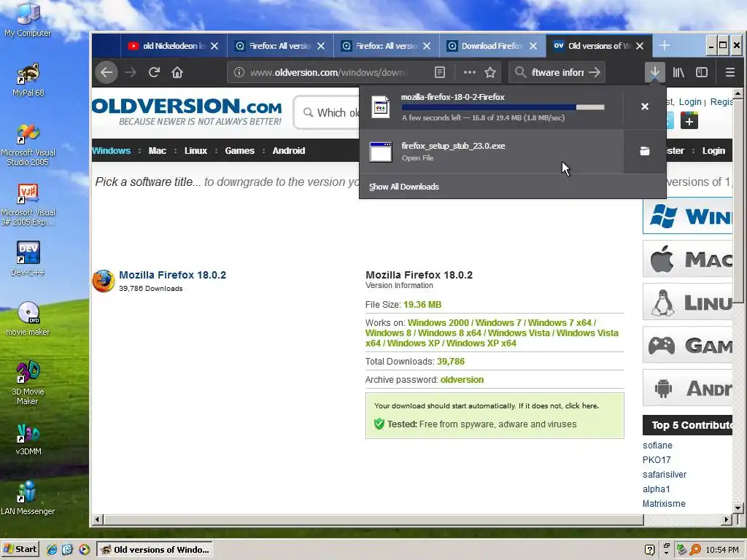Viewport: 747px width, 560px height.
Task: Open the Firefox hamburger menu
Action: 729,72
